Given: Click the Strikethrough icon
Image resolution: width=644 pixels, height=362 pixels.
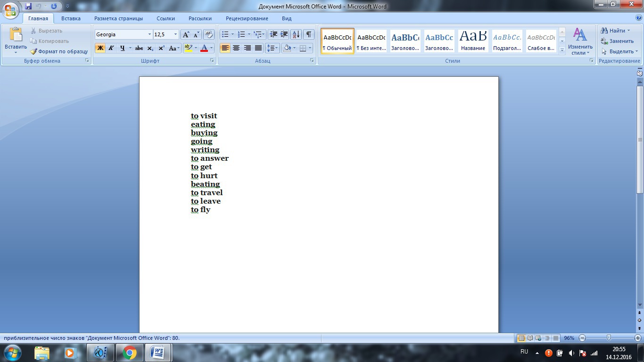Looking at the screenshot, I should 139,48.
